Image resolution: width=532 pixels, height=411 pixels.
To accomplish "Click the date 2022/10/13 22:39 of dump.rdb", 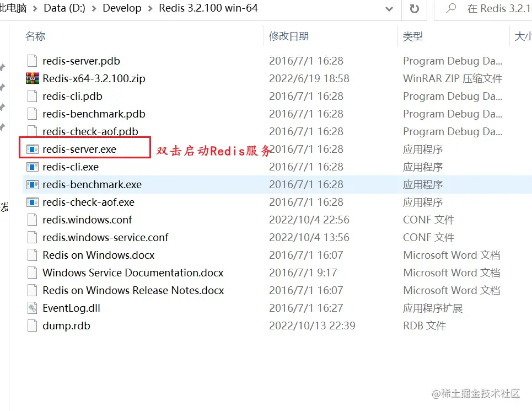I will 312,326.
